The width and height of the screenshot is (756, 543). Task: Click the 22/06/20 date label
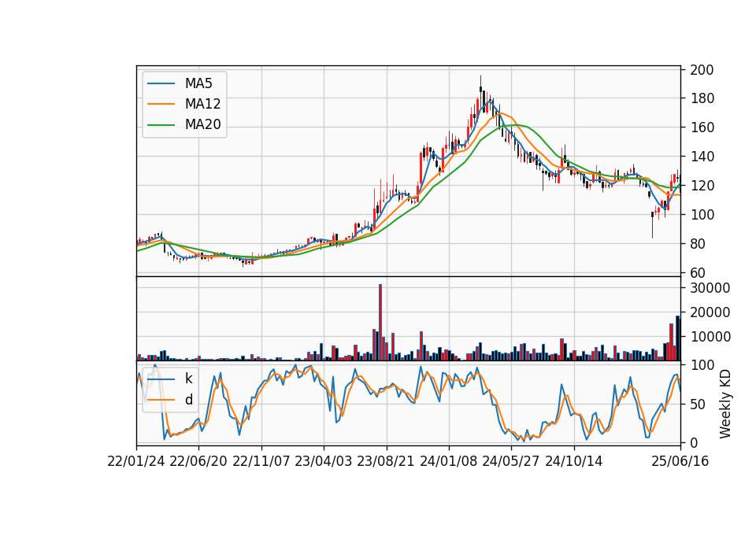(198, 461)
